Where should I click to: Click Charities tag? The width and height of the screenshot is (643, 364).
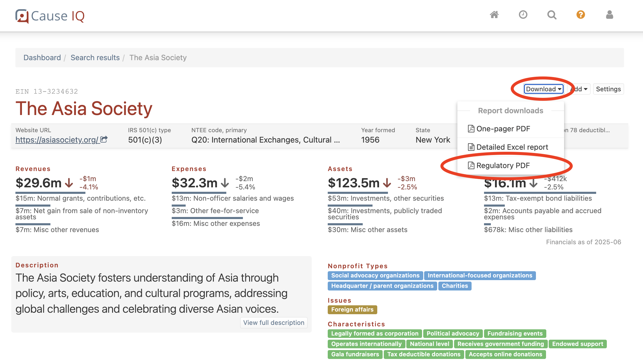click(455, 286)
